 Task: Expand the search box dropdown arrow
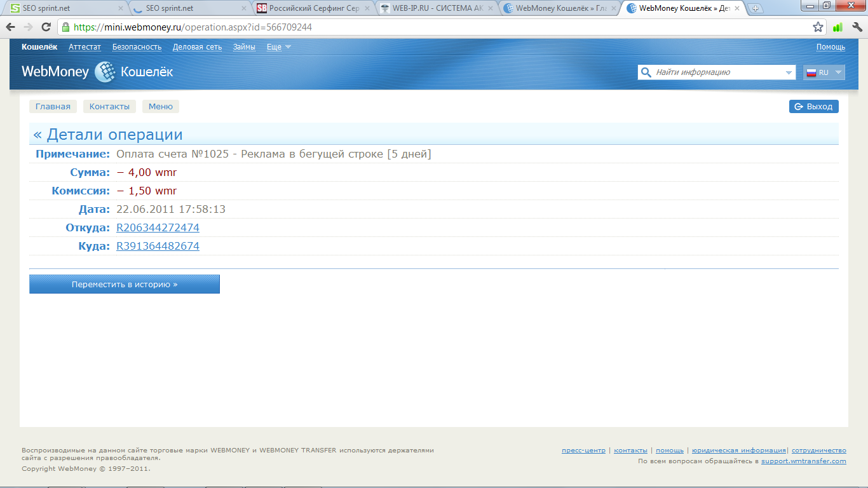click(789, 72)
